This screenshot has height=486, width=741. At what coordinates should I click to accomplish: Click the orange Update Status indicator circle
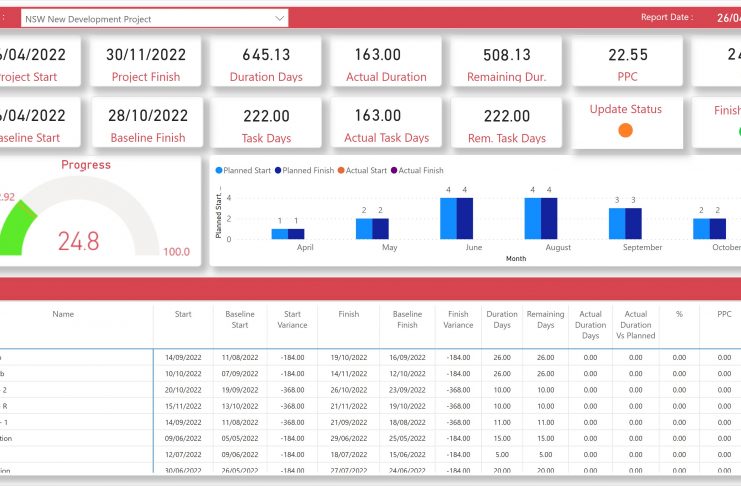point(626,130)
